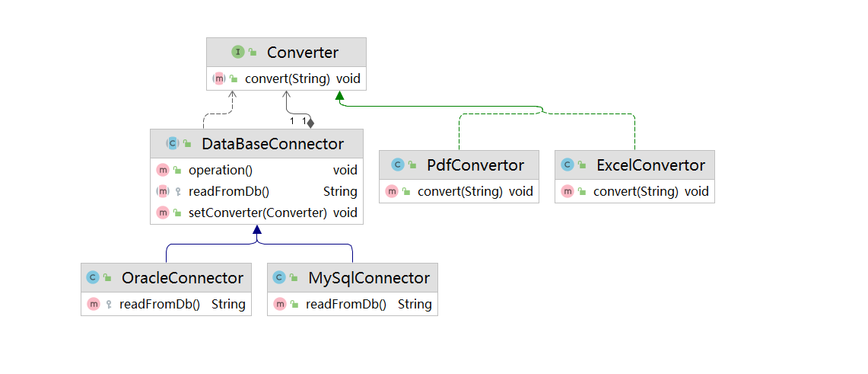Click readFromDb() method in MySqlConnector
The width and height of the screenshot is (868, 374).
[345, 304]
